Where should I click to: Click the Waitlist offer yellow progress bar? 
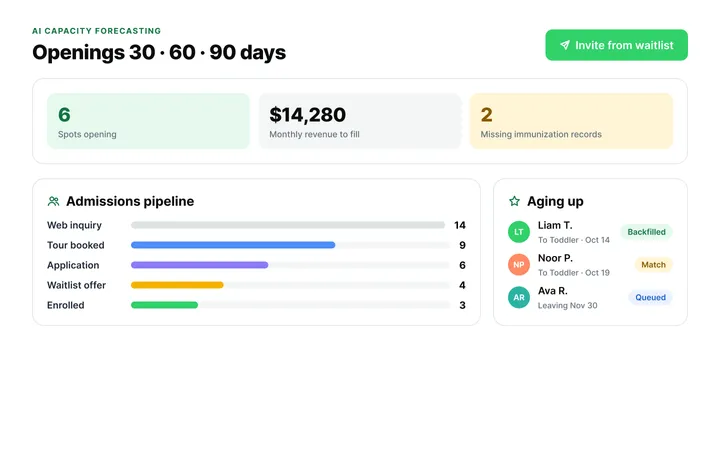click(x=177, y=285)
